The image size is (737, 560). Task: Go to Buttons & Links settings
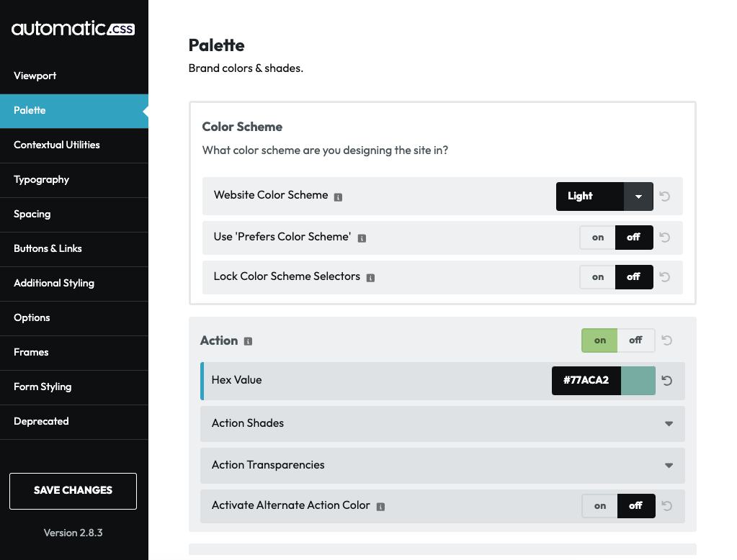[74, 249]
